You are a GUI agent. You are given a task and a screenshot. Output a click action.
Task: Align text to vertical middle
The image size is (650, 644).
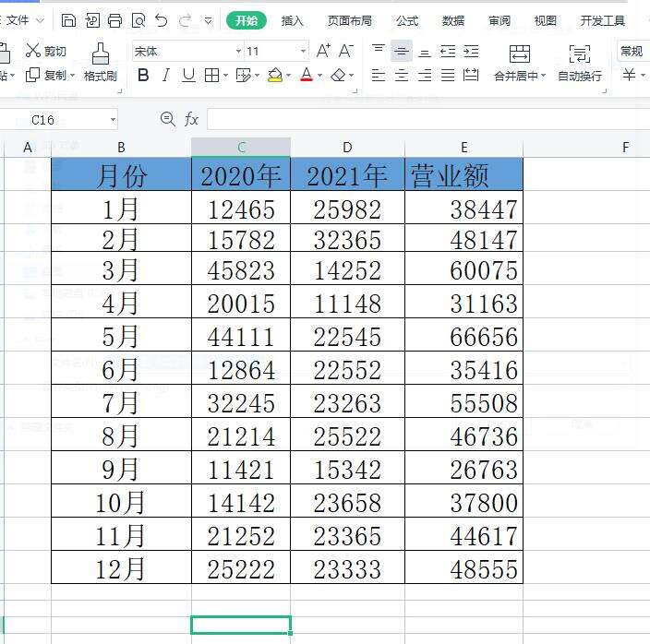402,52
